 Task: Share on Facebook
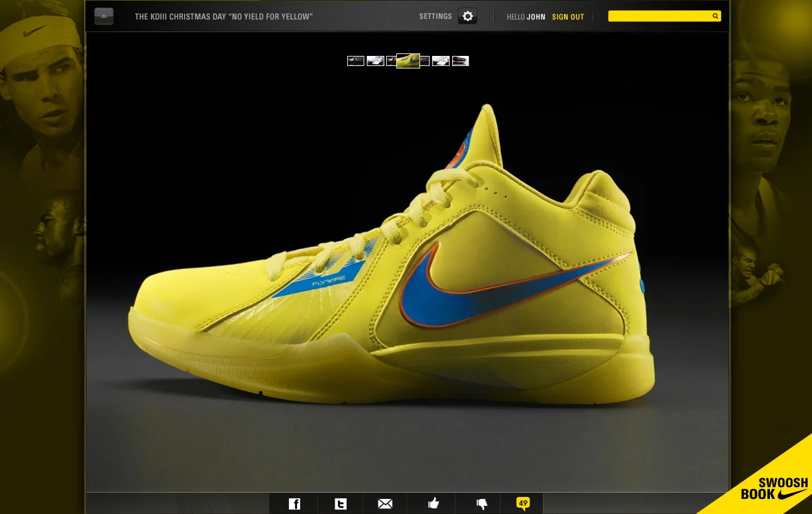[294, 503]
